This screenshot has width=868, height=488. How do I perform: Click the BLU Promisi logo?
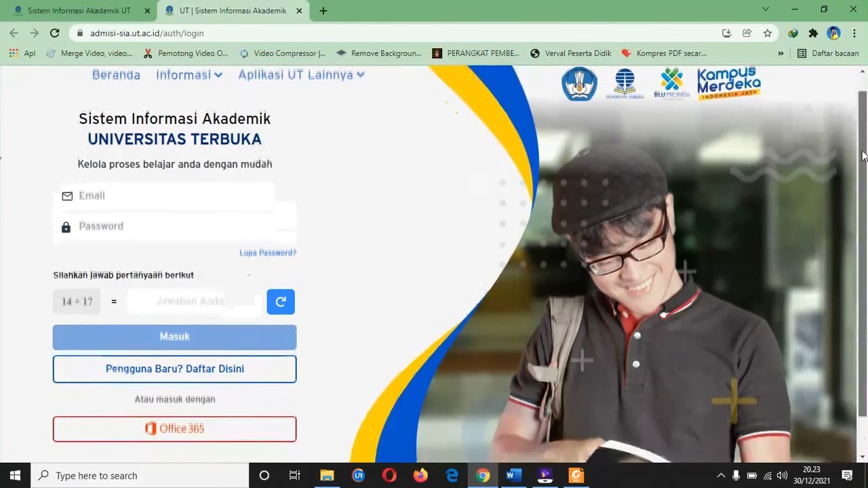pos(671,83)
